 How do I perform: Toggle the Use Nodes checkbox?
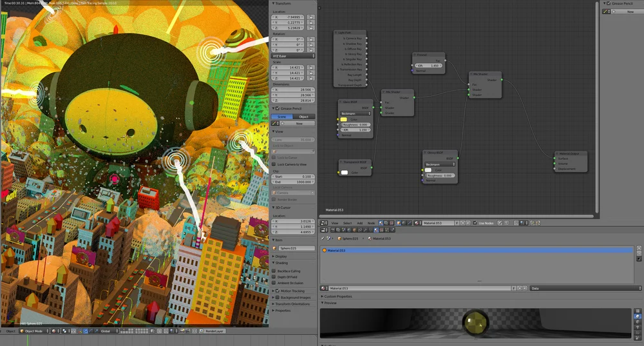pos(475,223)
